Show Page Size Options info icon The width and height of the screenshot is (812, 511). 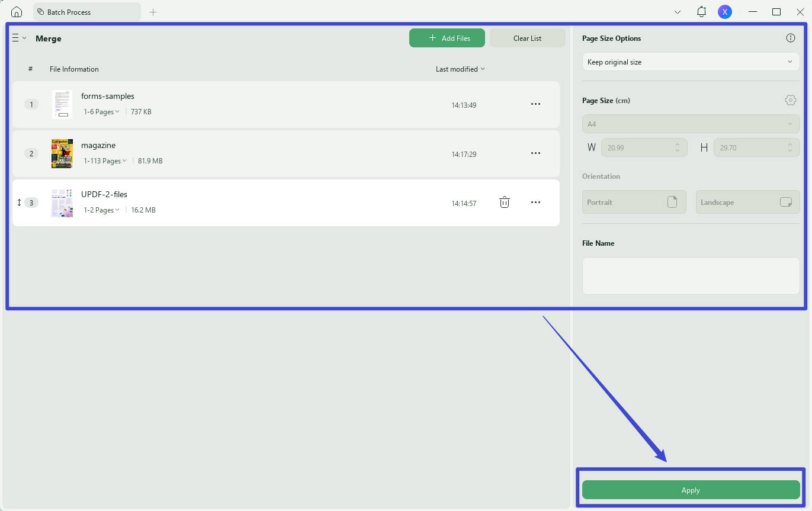tap(790, 38)
